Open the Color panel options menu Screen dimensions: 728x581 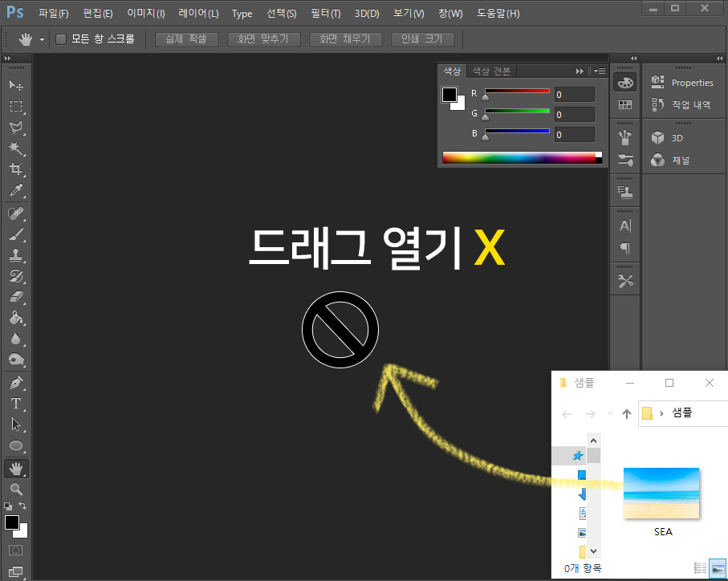tap(600, 71)
